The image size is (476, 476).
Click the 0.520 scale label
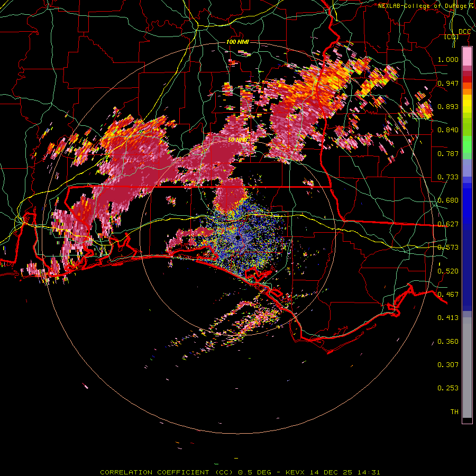[448, 271]
